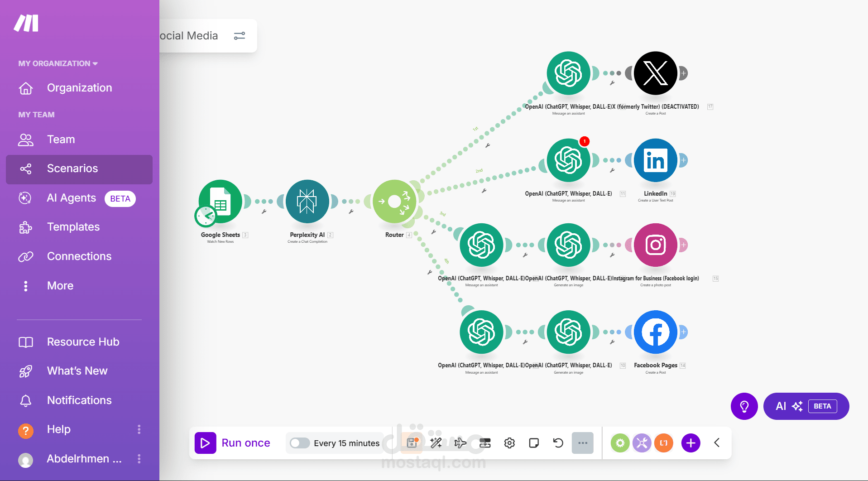Collapse the toolbar with the chevron arrow
This screenshot has height=481, width=868.
[x=717, y=443]
